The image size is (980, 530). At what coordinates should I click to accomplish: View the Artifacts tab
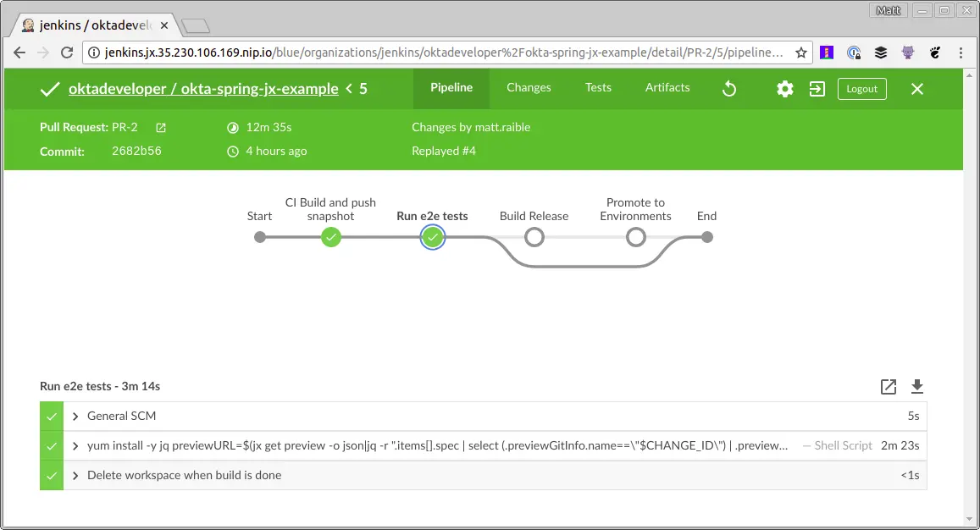[667, 87]
